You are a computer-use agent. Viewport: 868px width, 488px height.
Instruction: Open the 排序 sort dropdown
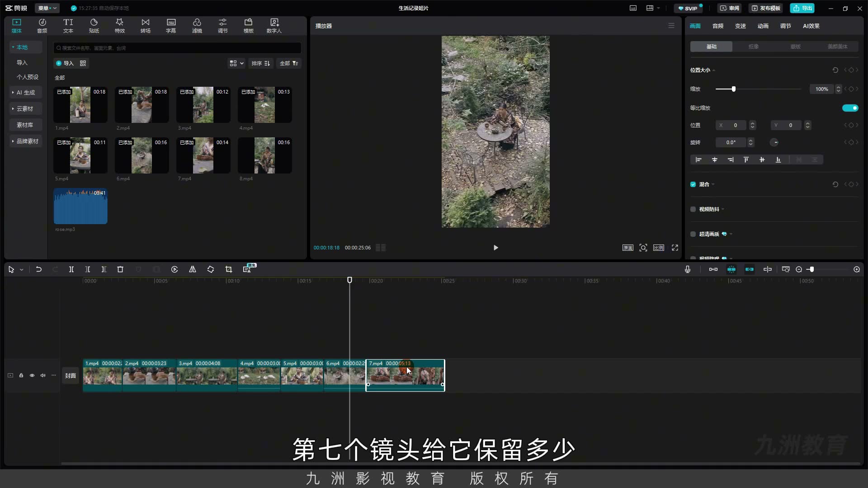tap(261, 63)
